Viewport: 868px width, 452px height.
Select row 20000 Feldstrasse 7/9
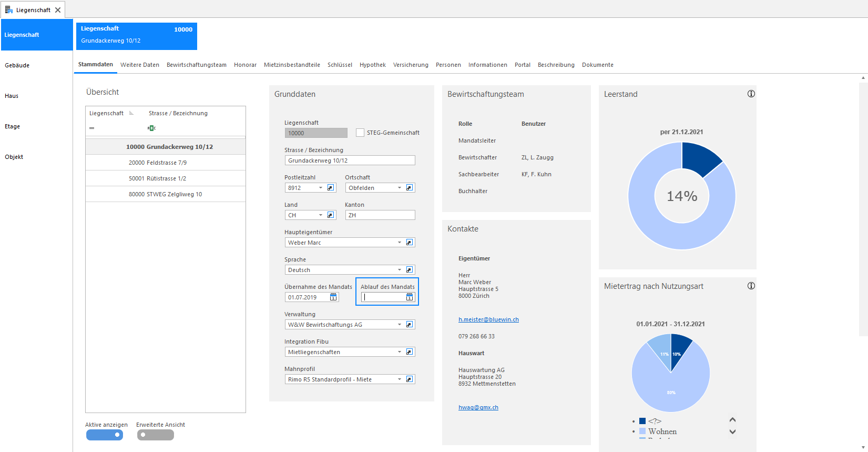166,163
